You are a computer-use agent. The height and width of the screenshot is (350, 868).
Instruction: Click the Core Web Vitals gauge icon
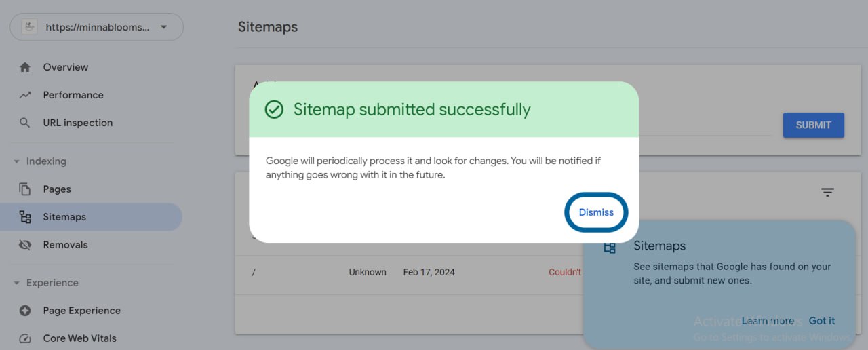coord(25,338)
